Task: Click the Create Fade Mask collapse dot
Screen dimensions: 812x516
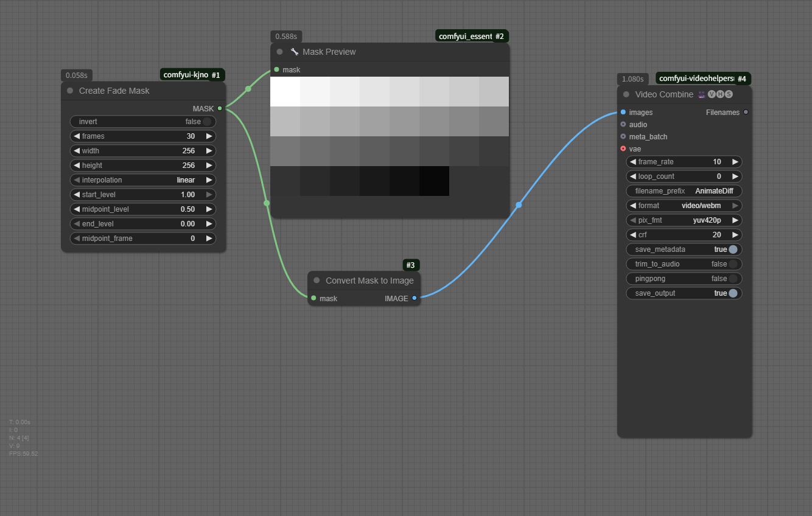Action: [x=70, y=91]
